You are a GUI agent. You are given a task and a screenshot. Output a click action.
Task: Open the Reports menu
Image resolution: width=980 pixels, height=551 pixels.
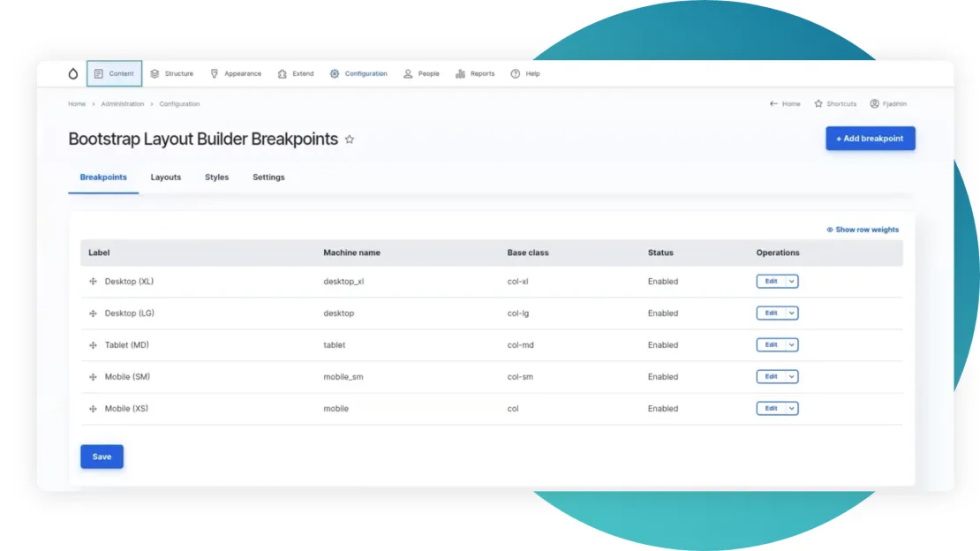pos(475,74)
